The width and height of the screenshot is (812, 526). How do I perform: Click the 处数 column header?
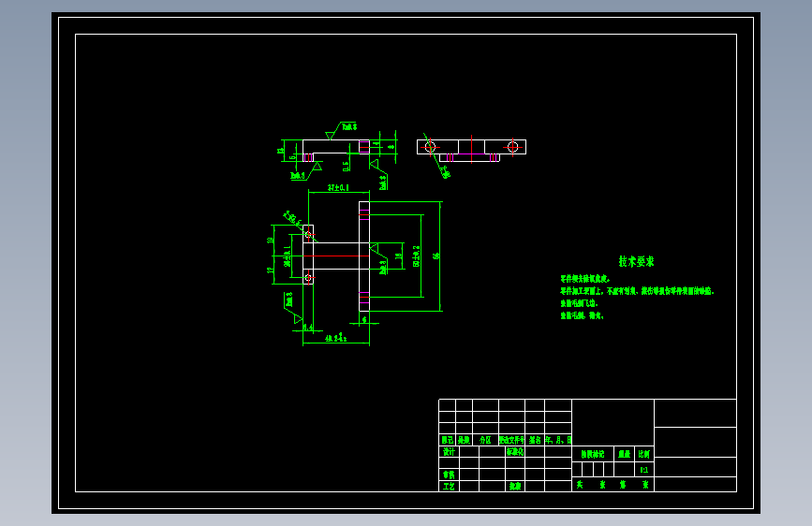[x=464, y=440]
